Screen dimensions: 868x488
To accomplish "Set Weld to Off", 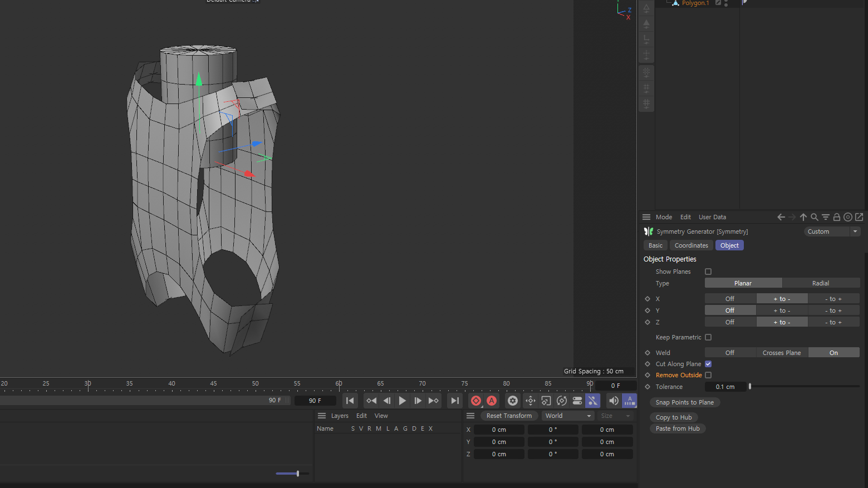I will pyautogui.click(x=730, y=353).
